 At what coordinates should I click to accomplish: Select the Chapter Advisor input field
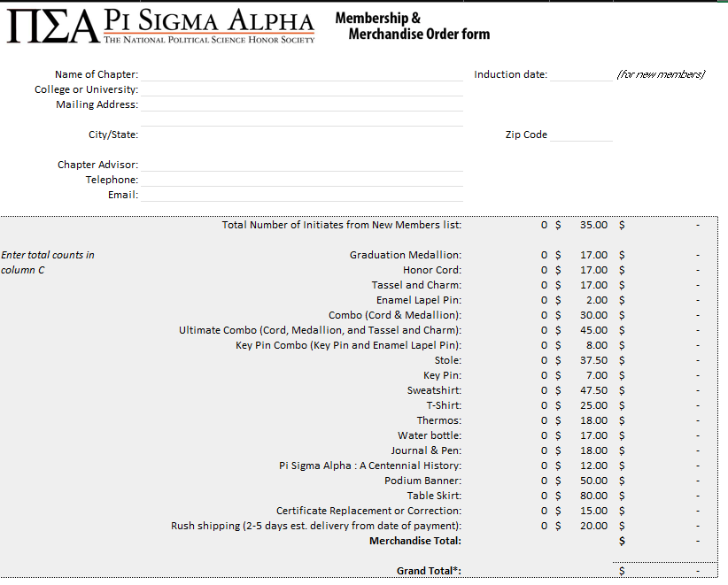tap(302, 165)
